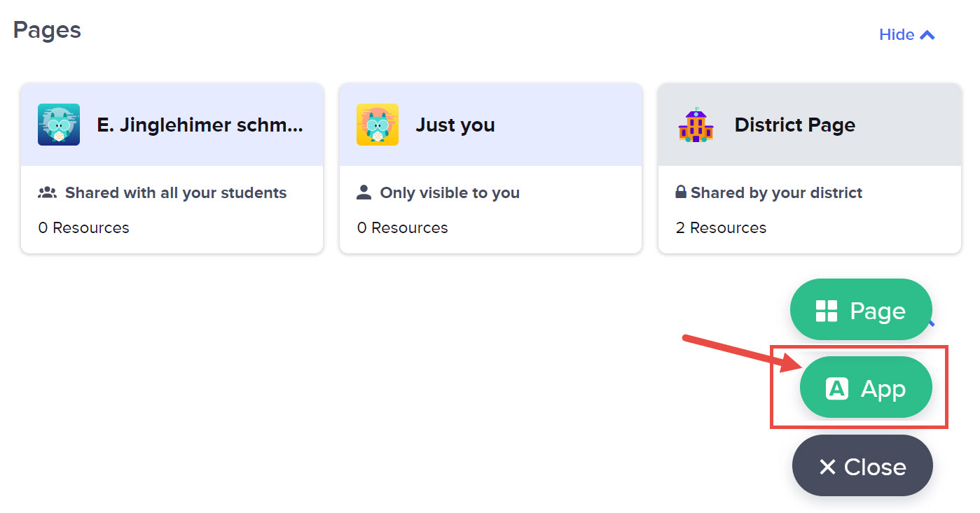Click the letter A icon on App button

pyautogui.click(x=837, y=388)
